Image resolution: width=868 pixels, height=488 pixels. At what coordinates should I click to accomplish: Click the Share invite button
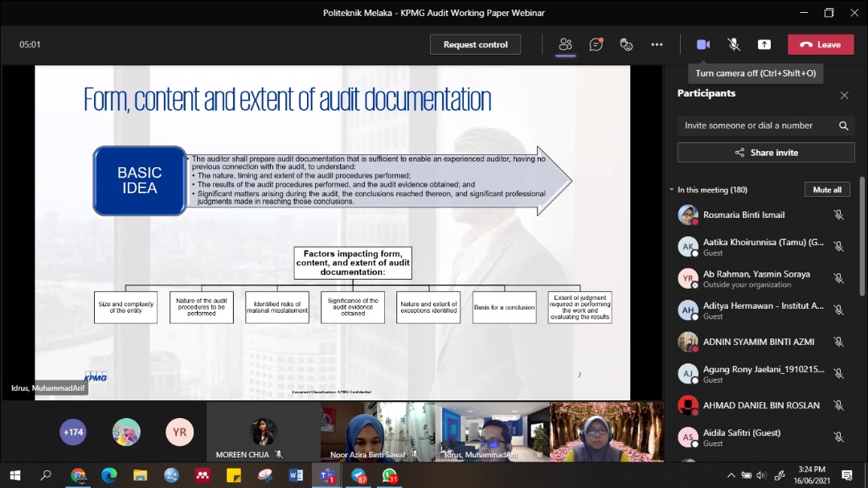[766, 152]
